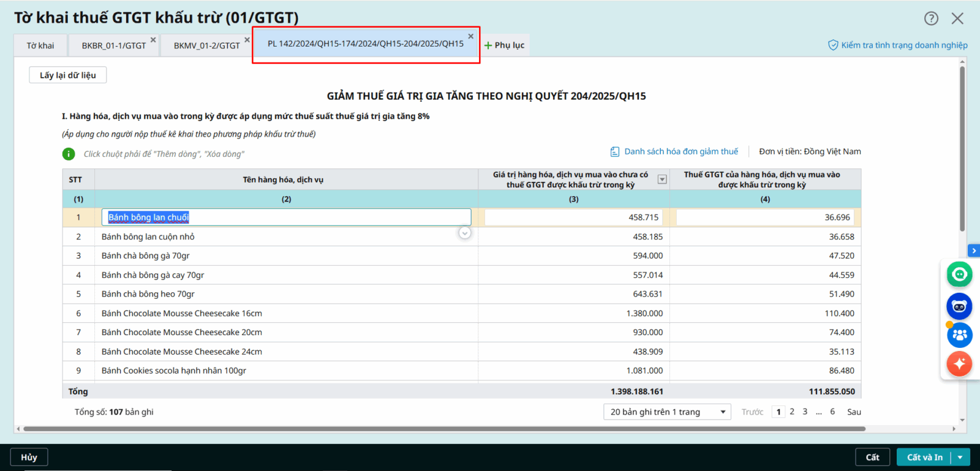Click the green info icon beside hint text
980x471 pixels.
pyautogui.click(x=69, y=154)
